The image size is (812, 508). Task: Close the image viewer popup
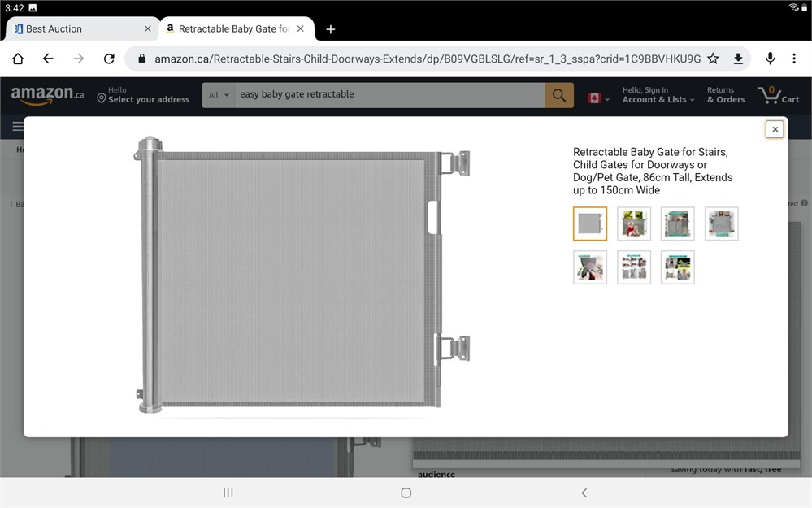point(775,129)
